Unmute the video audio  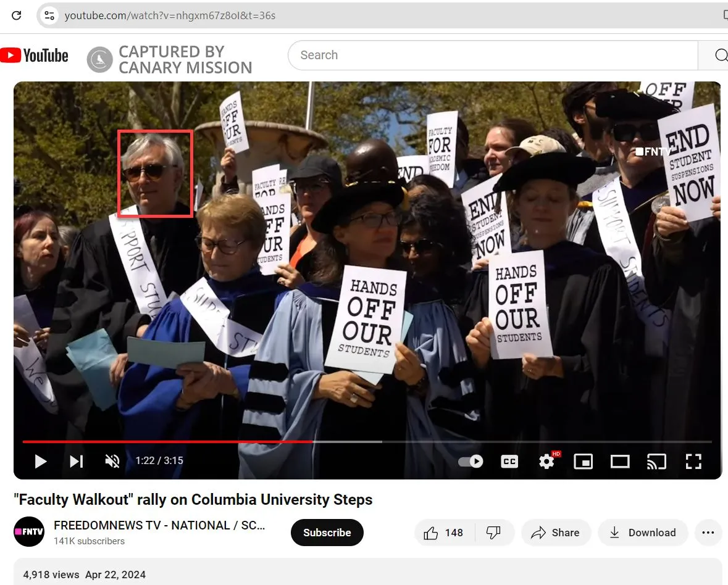point(112,461)
